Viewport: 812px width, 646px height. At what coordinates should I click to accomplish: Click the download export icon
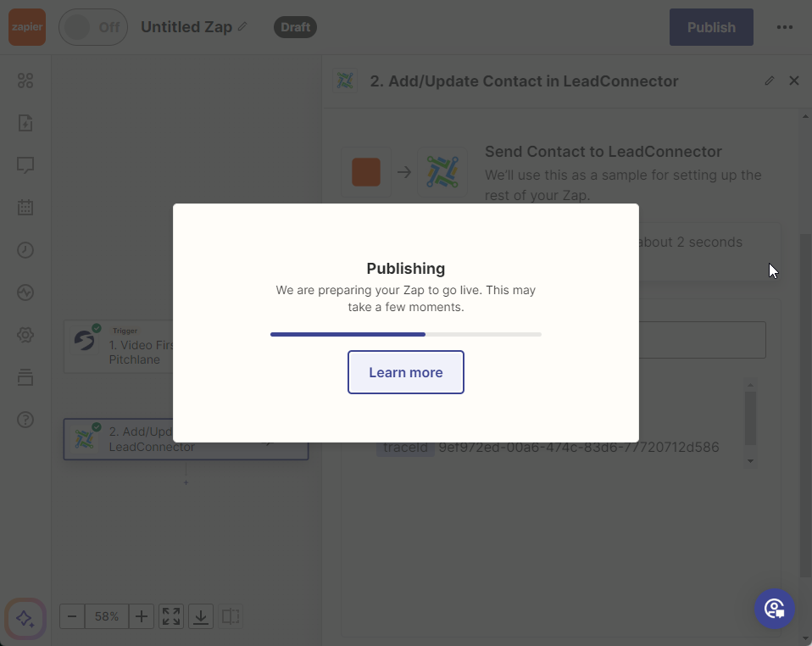coord(201,616)
